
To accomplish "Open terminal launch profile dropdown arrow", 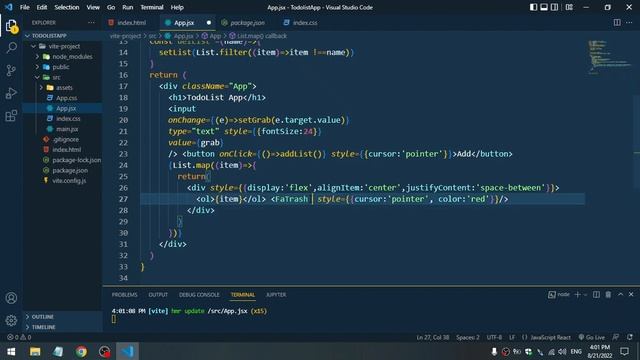I will (x=585, y=295).
